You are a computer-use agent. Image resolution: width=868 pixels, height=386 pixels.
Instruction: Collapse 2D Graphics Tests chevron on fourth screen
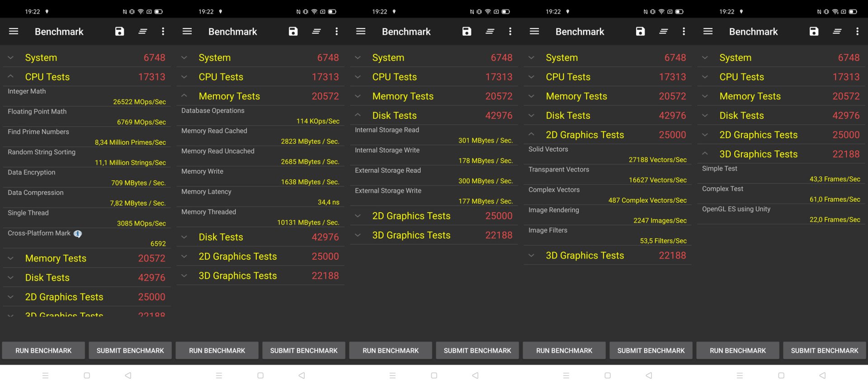coord(531,134)
